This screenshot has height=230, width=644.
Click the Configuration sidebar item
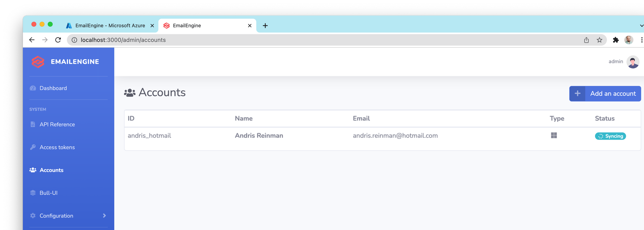pyautogui.click(x=68, y=216)
